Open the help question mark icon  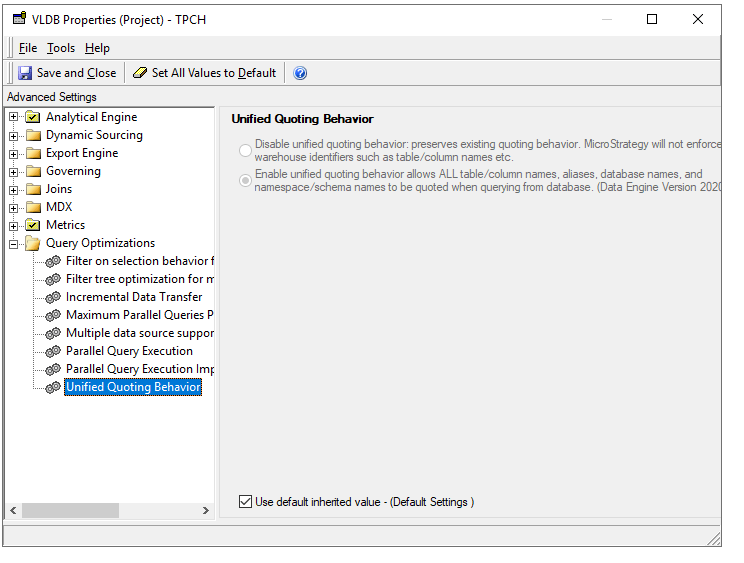[300, 73]
